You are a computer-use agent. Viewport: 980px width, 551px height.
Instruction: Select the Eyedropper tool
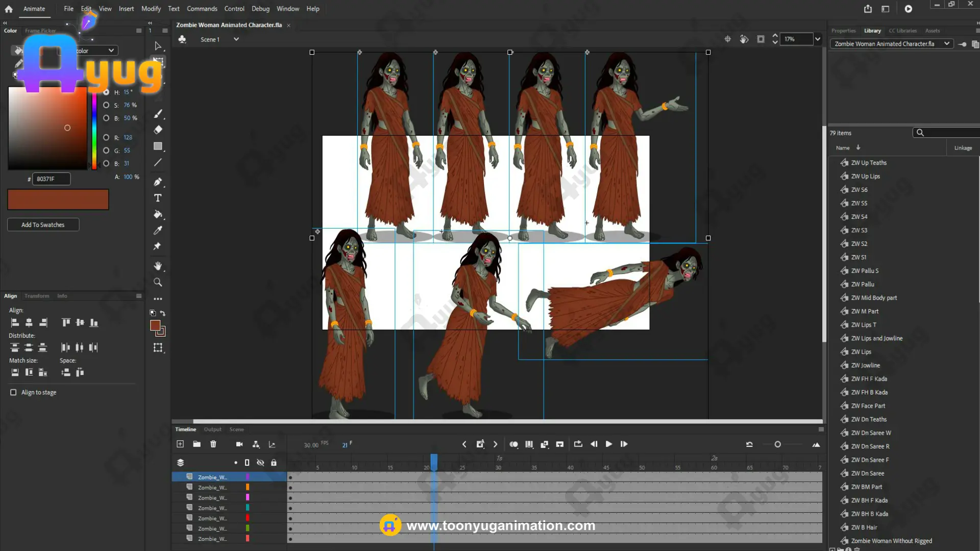(x=158, y=231)
